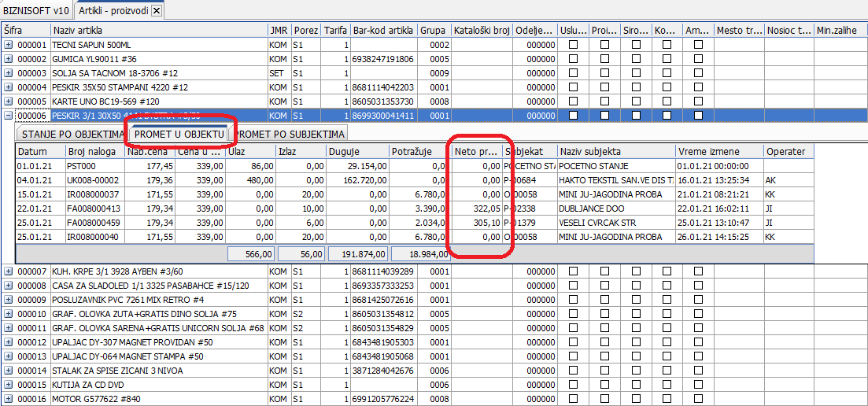The width and height of the screenshot is (868, 406).
Task: Expand row 000009 POSLUZAVNIK PVC
Action: point(9,300)
